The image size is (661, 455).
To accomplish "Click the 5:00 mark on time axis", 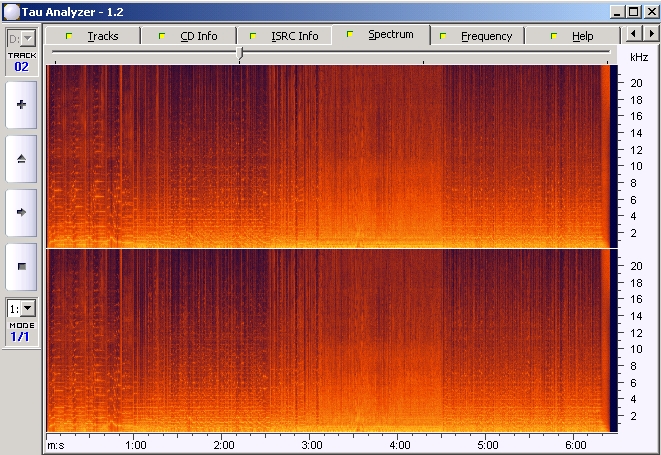I will 488,445.
